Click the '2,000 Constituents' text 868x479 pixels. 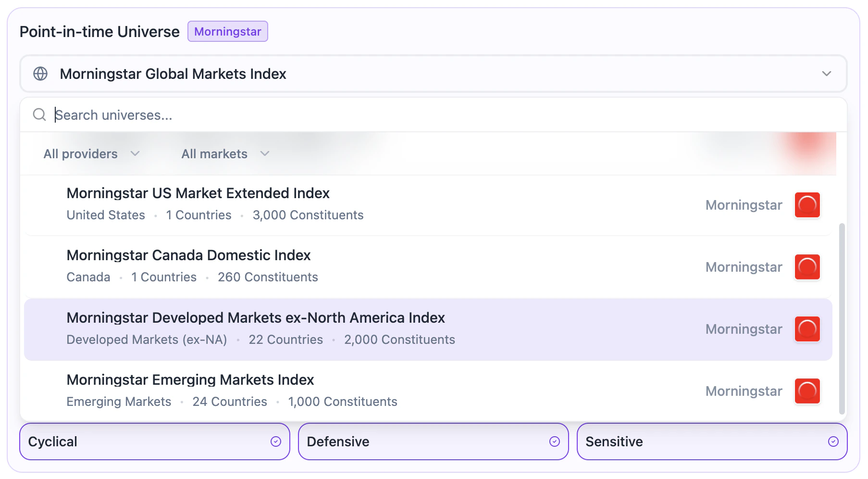point(399,340)
